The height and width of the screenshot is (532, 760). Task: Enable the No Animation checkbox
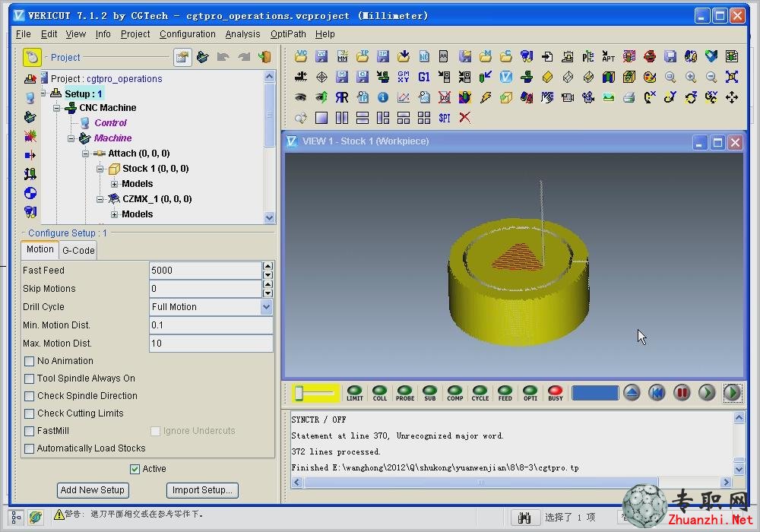pos(29,361)
